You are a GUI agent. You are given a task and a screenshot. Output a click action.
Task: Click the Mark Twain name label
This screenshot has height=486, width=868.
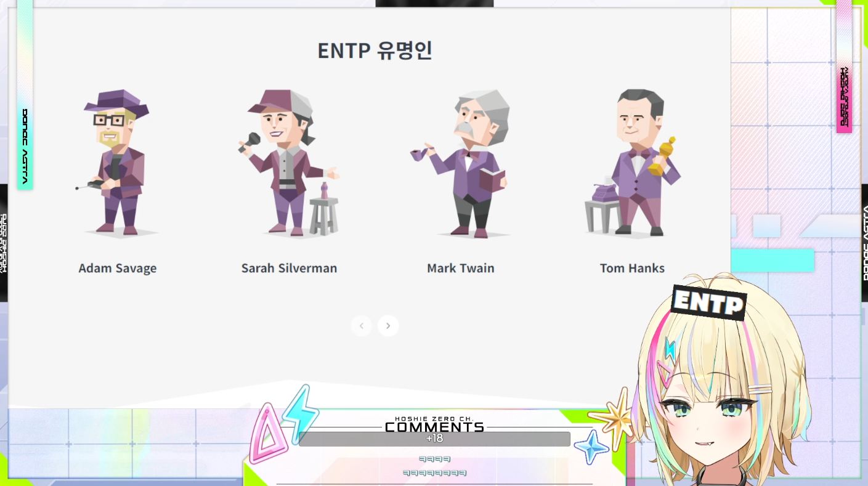[461, 269]
